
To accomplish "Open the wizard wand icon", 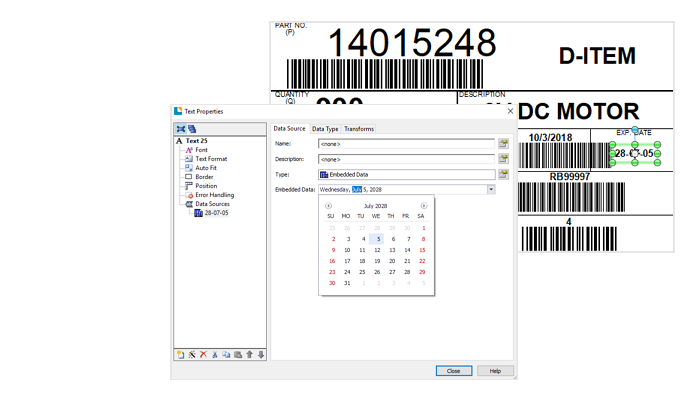I will tap(192, 354).
